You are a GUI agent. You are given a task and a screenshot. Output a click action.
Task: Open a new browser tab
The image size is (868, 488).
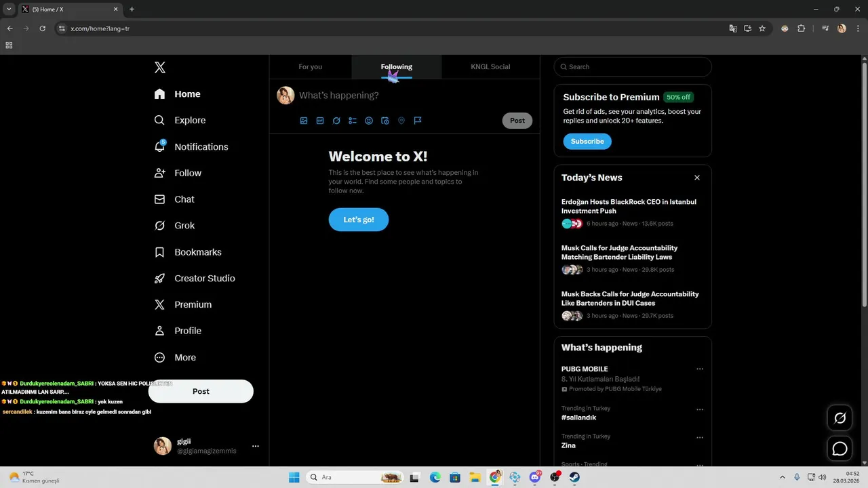tap(132, 9)
